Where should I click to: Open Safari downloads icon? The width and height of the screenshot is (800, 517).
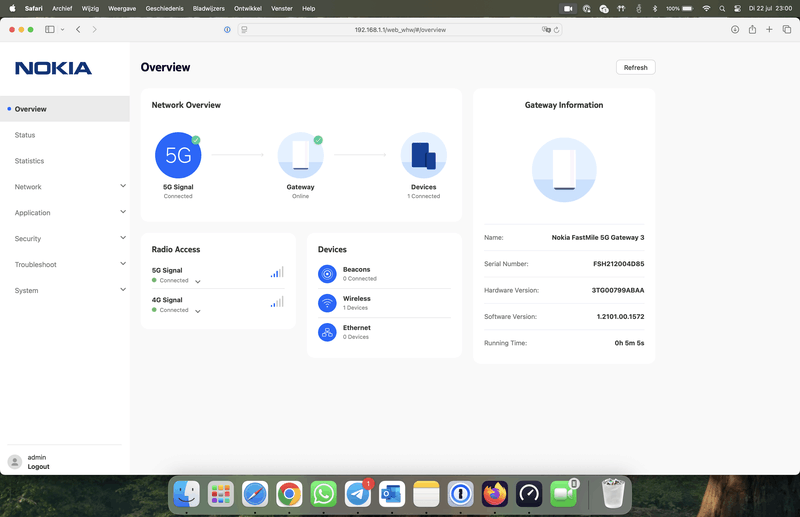click(735, 30)
